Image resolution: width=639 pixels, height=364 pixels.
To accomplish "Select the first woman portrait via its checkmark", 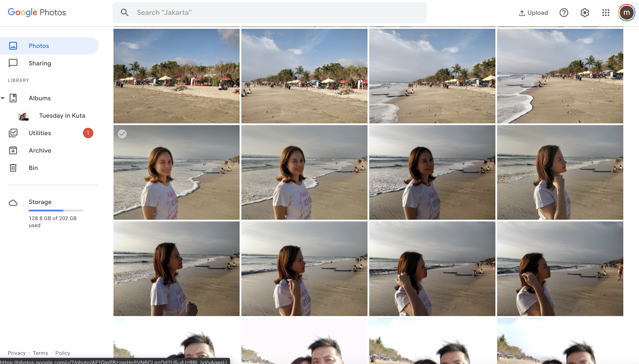I will coord(122,134).
